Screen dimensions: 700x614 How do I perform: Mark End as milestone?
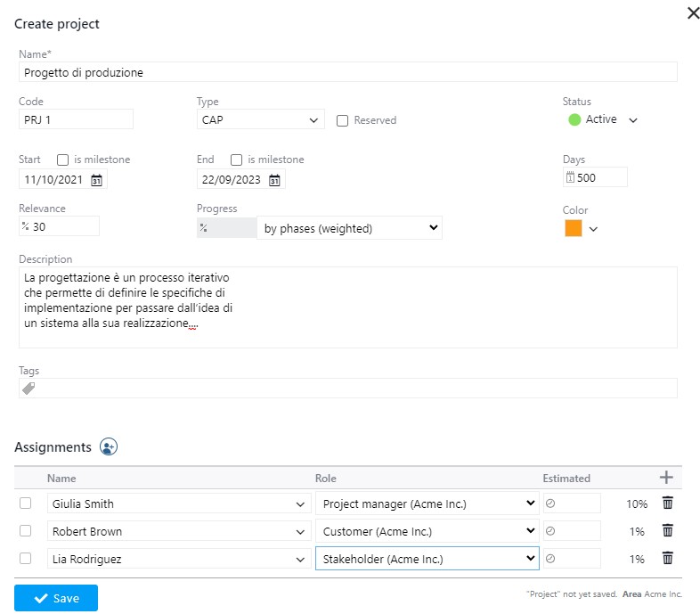tap(236, 160)
